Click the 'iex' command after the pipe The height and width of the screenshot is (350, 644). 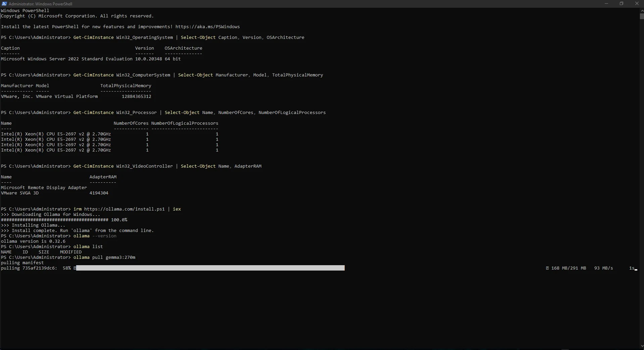coord(177,209)
